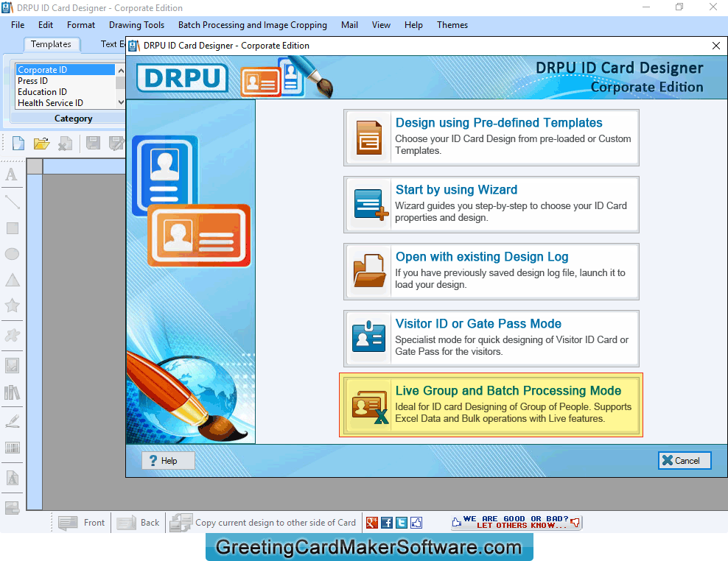Select the Barcode tool
The height and width of the screenshot is (561, 728).
pos(12,448)
